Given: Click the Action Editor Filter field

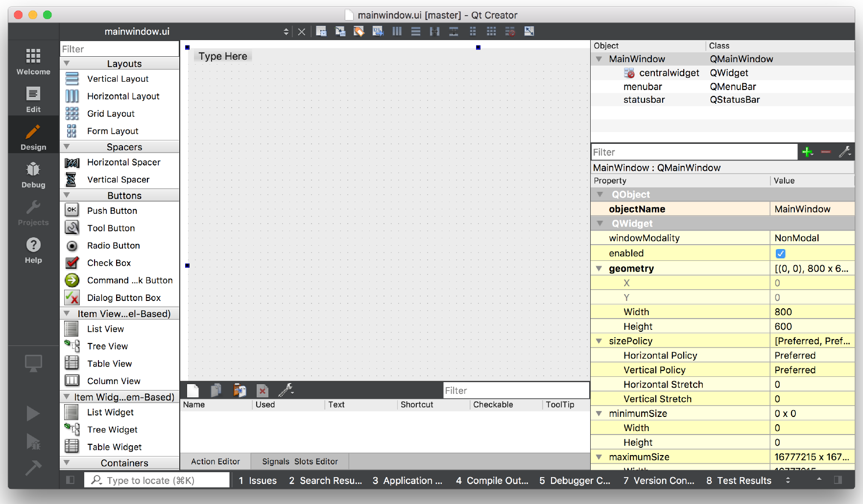Looking at the screenshot, I should point(516,390).
